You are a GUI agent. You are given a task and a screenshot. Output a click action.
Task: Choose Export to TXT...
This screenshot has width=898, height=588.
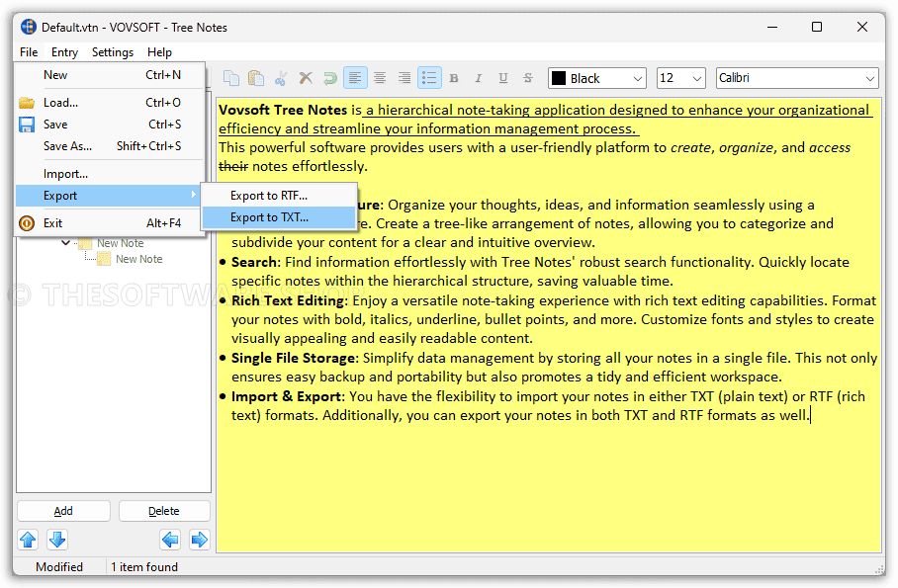279,217
